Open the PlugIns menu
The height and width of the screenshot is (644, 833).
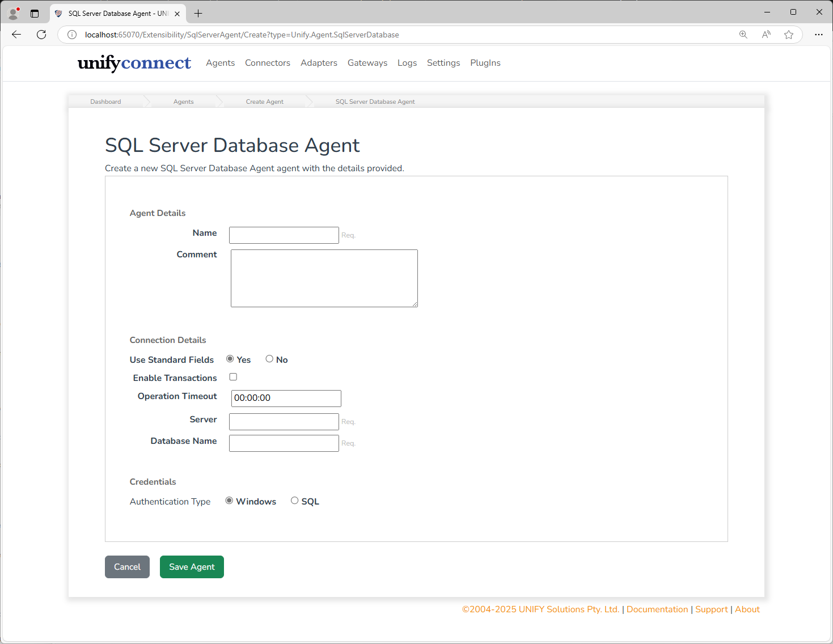tap(485, 63)
